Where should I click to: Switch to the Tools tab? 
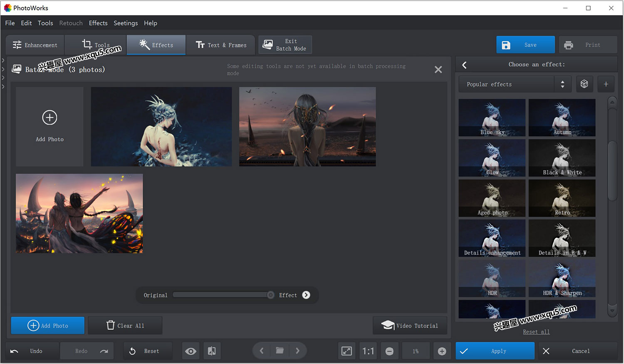tap(96, 45)
